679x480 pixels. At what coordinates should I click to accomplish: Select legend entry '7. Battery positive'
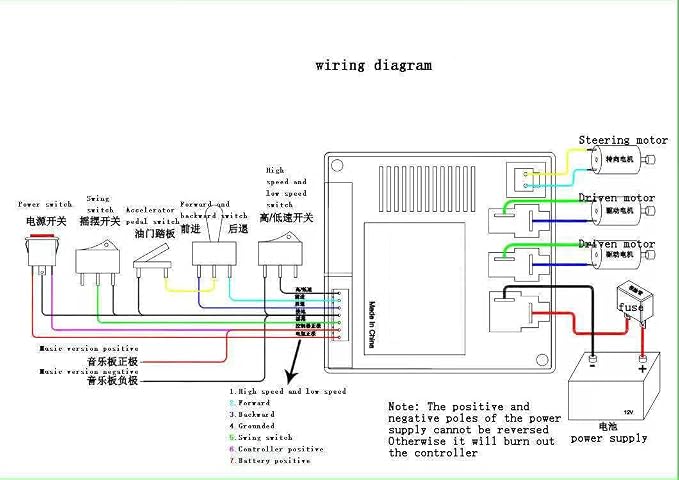click(x=270, y=461)
